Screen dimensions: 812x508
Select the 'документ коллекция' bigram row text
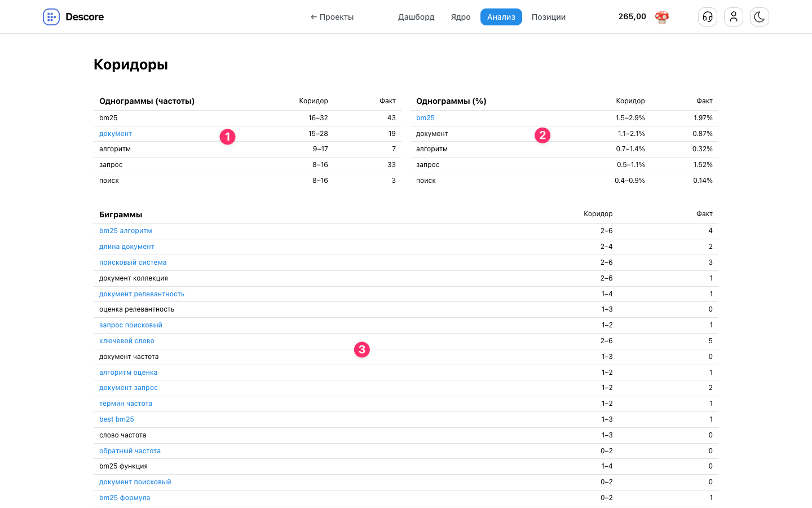pyautogui.click(x=134, y=278)
